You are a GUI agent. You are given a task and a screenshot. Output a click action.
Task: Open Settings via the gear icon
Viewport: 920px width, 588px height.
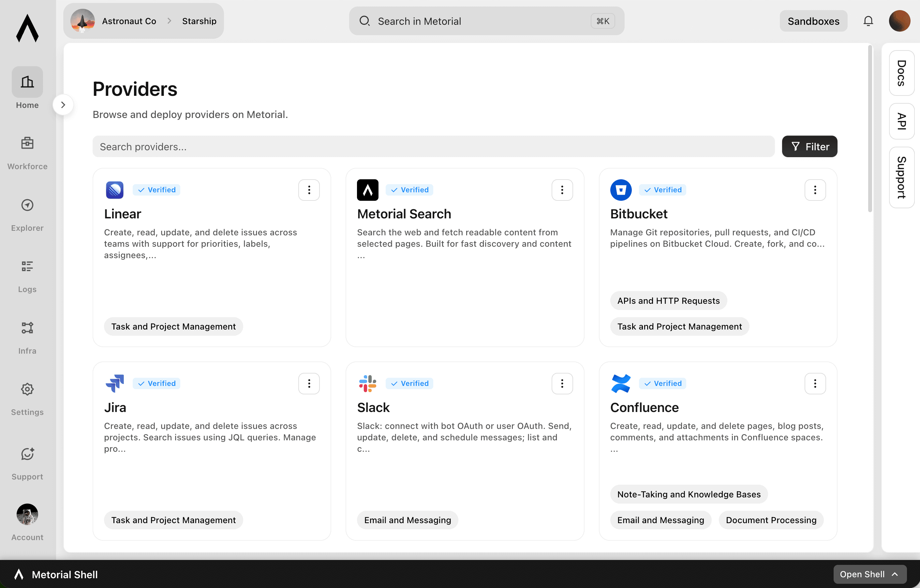pyautogui.click(x=27, y=389)
